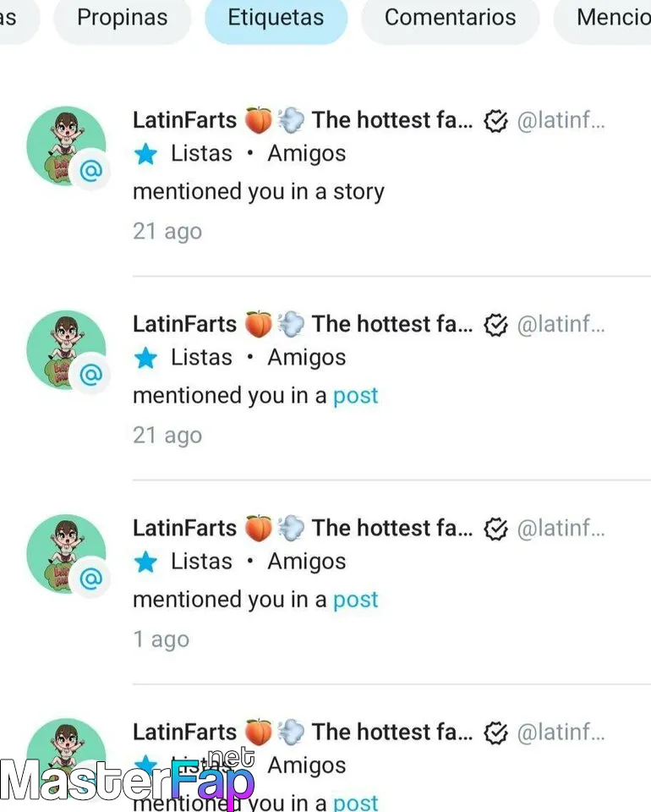This screenshot has height=812, width=651.
Task: Switch to the Propinas tab
Action: tap(122, 18)
